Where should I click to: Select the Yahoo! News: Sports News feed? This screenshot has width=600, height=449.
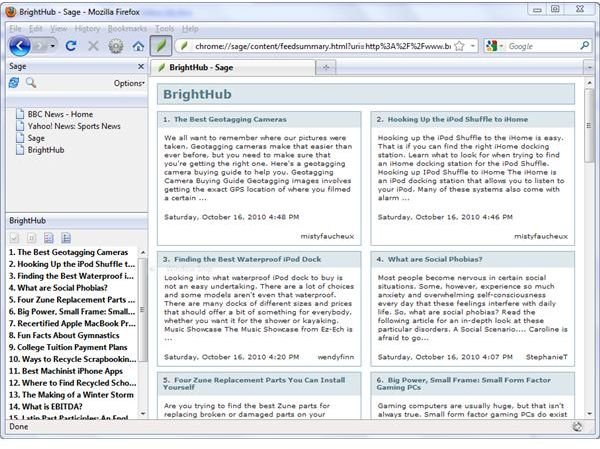pyautogui.click(x=74, y=126)
